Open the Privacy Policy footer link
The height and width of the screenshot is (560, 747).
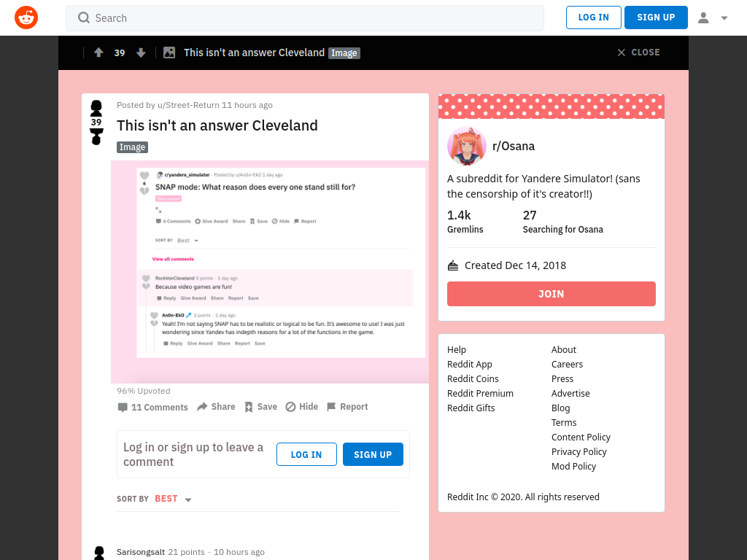578,451
